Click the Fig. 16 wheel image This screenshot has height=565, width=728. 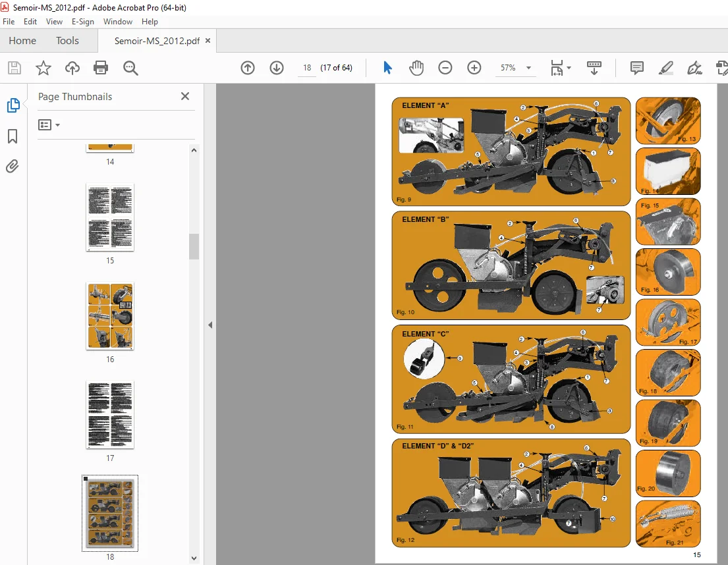coord(668,272)
